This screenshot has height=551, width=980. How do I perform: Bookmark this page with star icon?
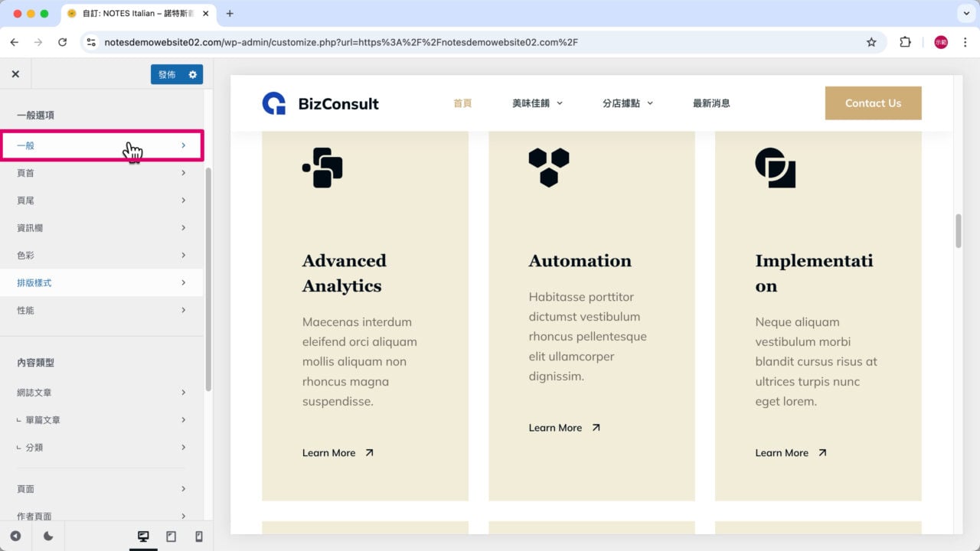click(871, 42)
